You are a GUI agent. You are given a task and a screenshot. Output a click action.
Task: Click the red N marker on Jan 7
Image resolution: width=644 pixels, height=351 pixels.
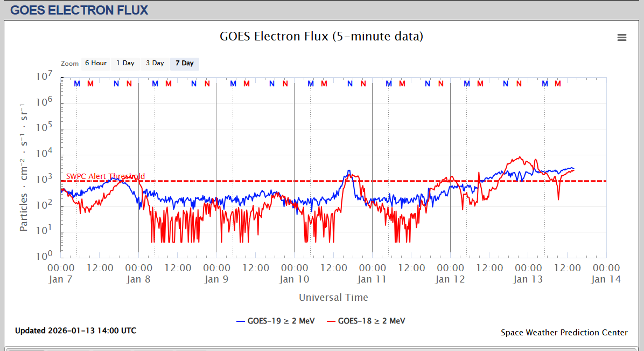pyautogui.click(x=129, y=84)
